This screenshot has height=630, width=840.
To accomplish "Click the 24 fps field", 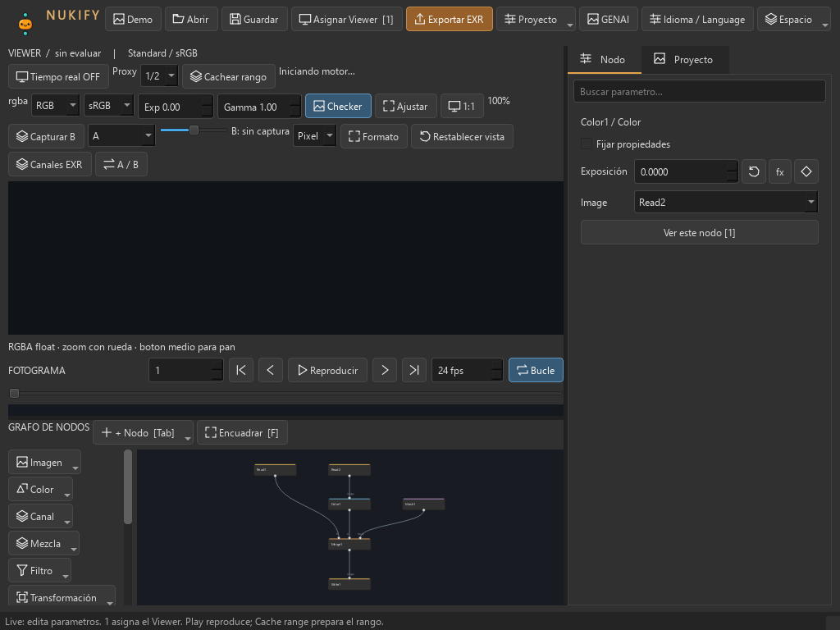I will pyautogui.click(x=467, y=370).
